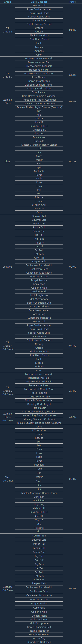Select the Rates column header
This screenshot has width=82, height=644.
coord(72,2)
